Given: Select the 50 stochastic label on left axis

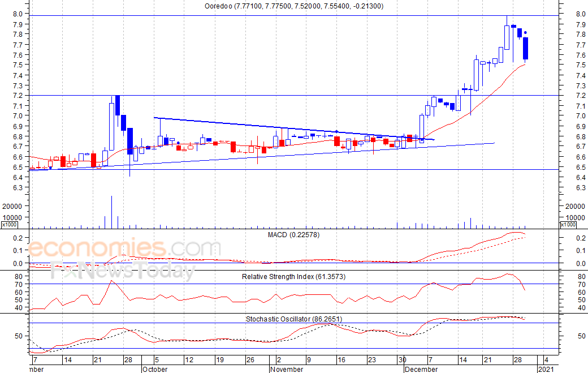Looking at the screenshot, I should 19,336.
